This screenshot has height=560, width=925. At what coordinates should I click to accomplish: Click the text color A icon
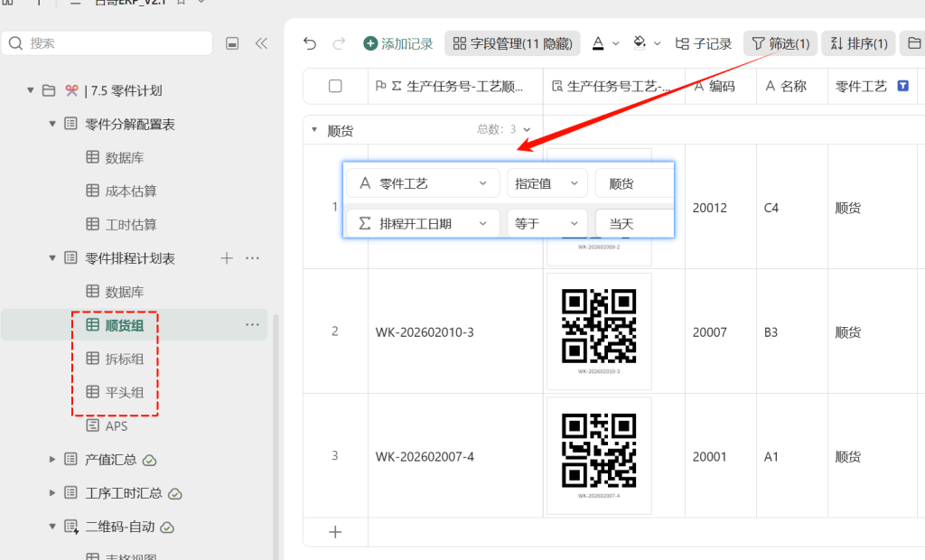[x=598, y=43]
